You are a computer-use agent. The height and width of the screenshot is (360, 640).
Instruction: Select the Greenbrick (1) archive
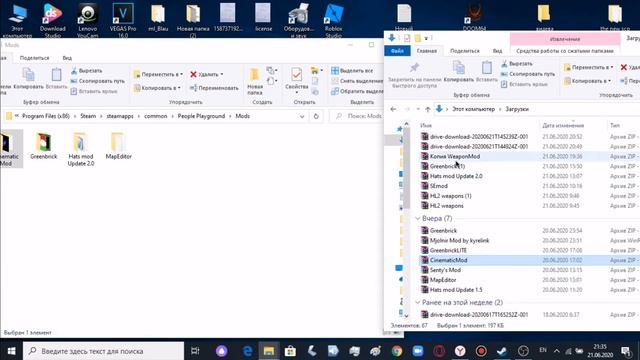coord(447,166)
